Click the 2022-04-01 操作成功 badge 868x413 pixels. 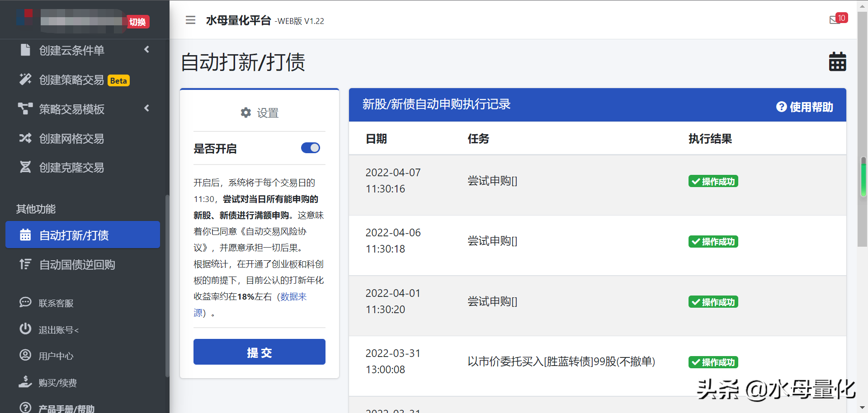click(713, 302)
